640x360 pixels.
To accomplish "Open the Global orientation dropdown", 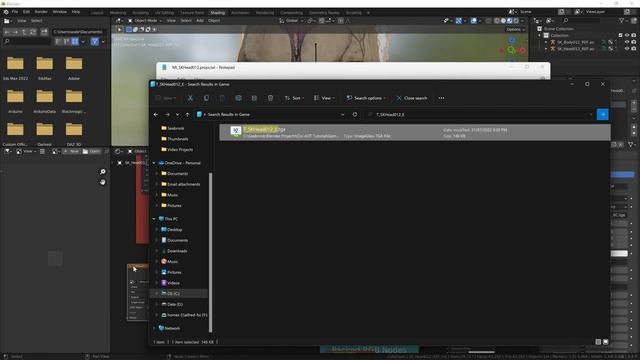I will point(290,20).
